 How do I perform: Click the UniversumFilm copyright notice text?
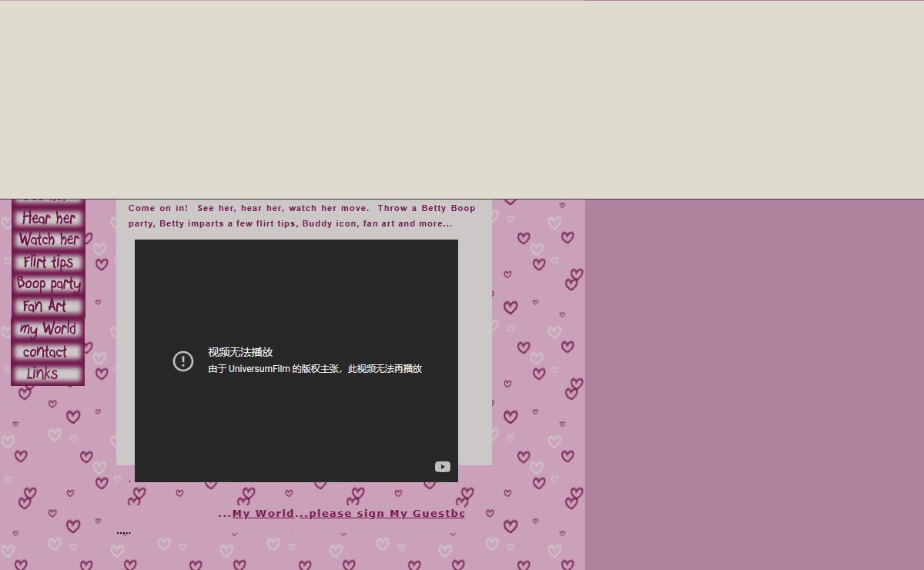click(x=315, y=369)
